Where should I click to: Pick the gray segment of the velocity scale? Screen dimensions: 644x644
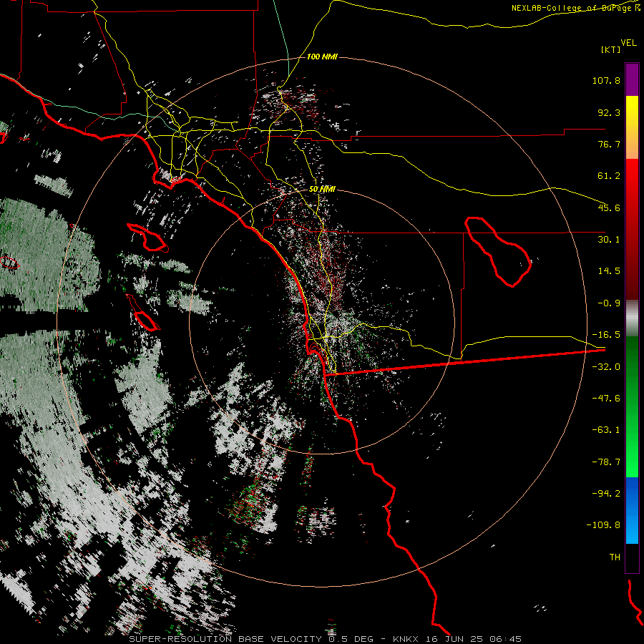click(632, 318)
